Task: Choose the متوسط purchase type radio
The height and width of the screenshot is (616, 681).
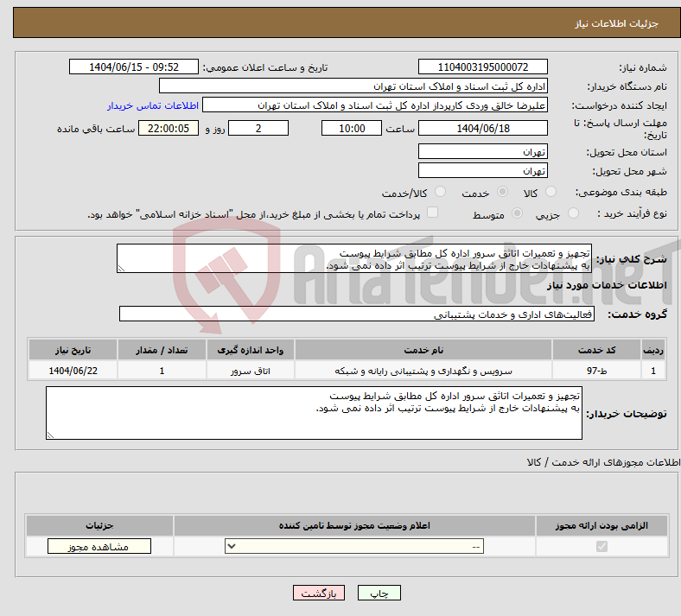Action: [x=517, y=213]
